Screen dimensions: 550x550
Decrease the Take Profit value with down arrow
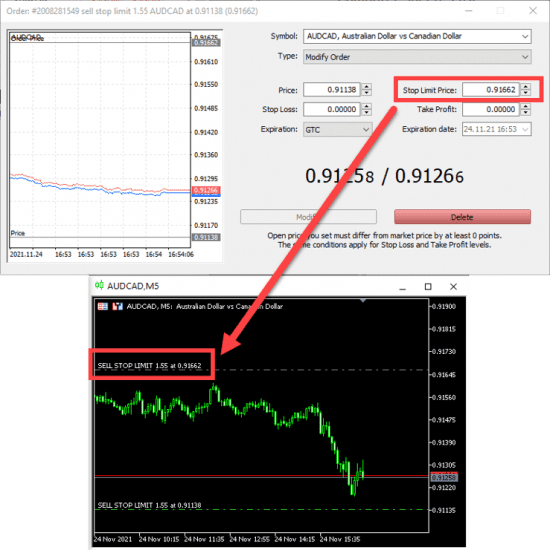pos(525,112)
